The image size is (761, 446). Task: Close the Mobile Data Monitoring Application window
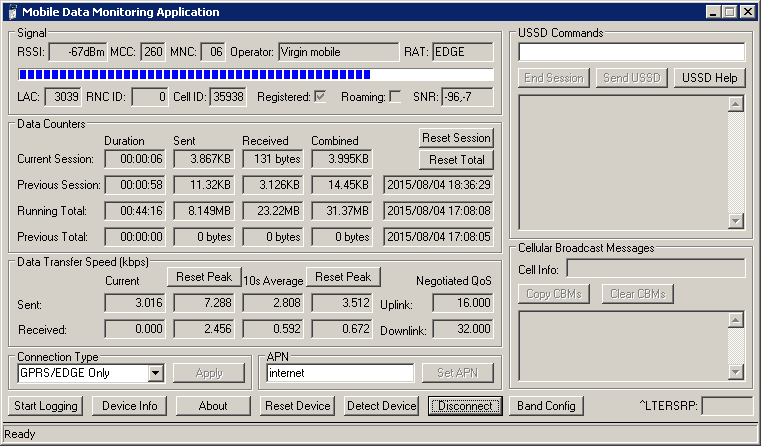coord(748,12)
